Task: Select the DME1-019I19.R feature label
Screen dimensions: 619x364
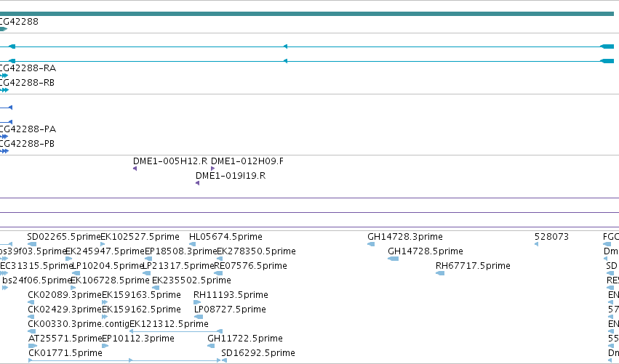Action: tap(231, 176)
